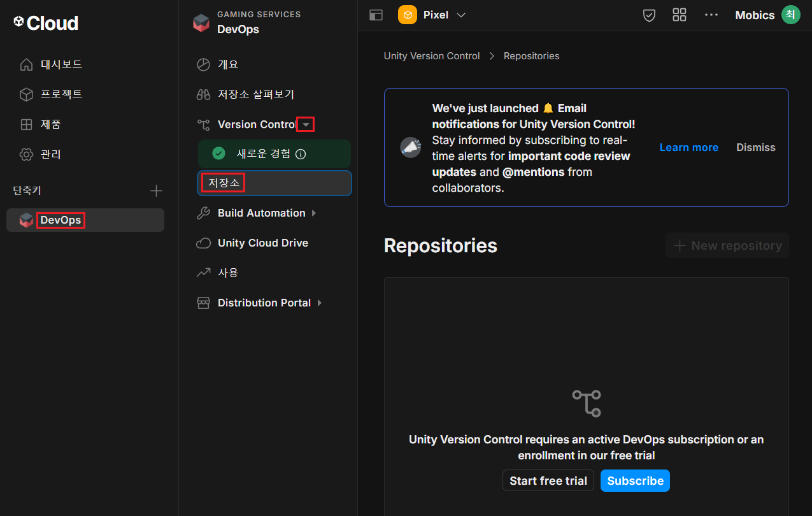Click the branch icon in empty repositories panel
Viewport: 812px width, 516px height.
[x=587, y=404]
